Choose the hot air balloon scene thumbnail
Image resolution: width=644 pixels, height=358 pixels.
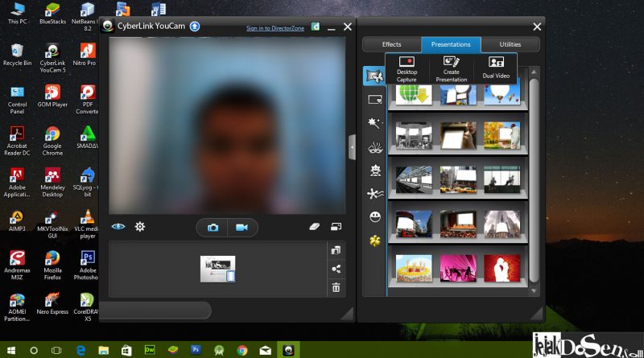(x=502, y=93)
